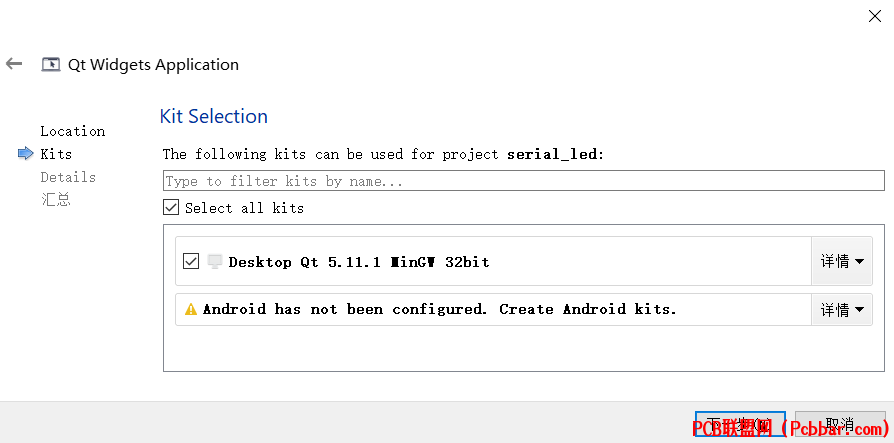Uncheck Desktop Qt 5.11.1 MinGW 32bit kit
This screenshot has height=443, width=894.
pyautogui.click(x=190, y=262)
